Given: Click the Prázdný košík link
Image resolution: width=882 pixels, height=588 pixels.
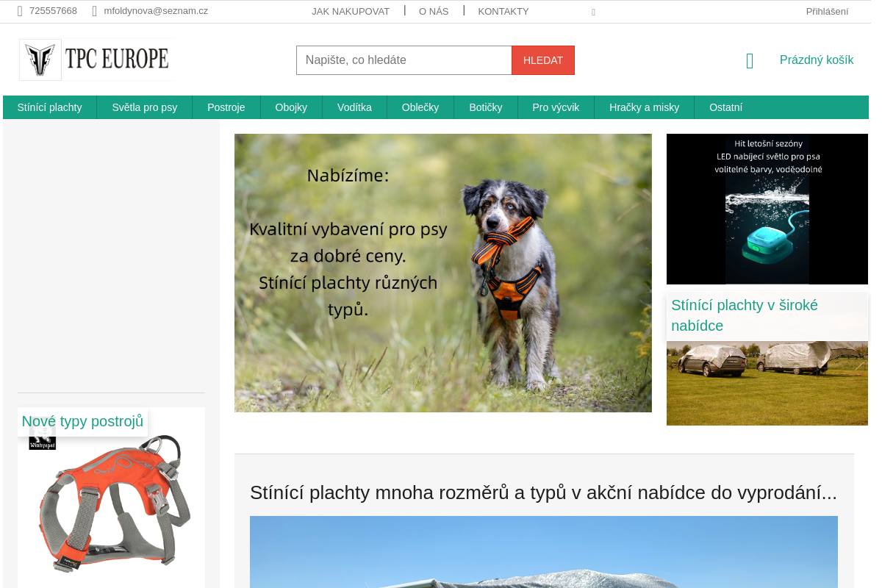Looking at the screenshot, I should point(817,60).
